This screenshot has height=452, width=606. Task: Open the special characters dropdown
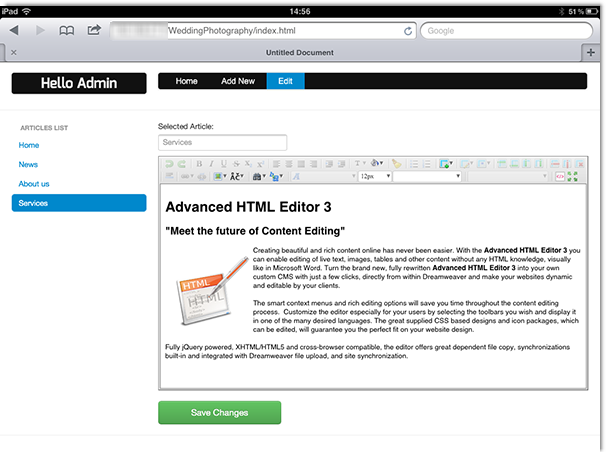237,176
